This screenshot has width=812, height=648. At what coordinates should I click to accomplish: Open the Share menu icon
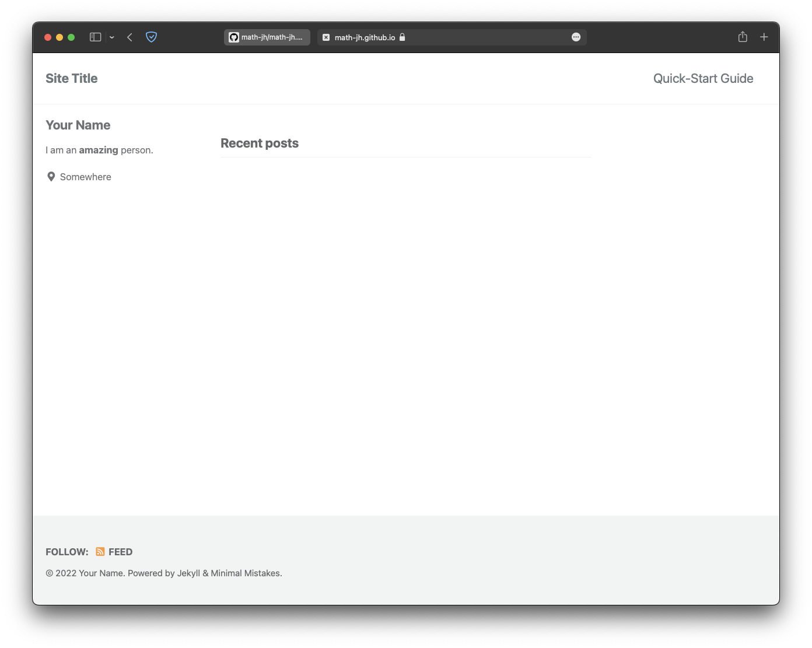(743, 37)
